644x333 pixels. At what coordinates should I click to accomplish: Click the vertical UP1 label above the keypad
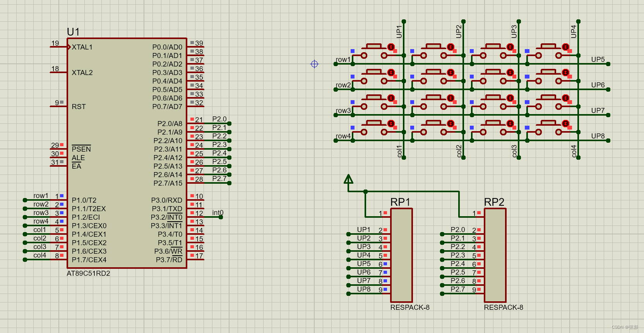point(399,32)
